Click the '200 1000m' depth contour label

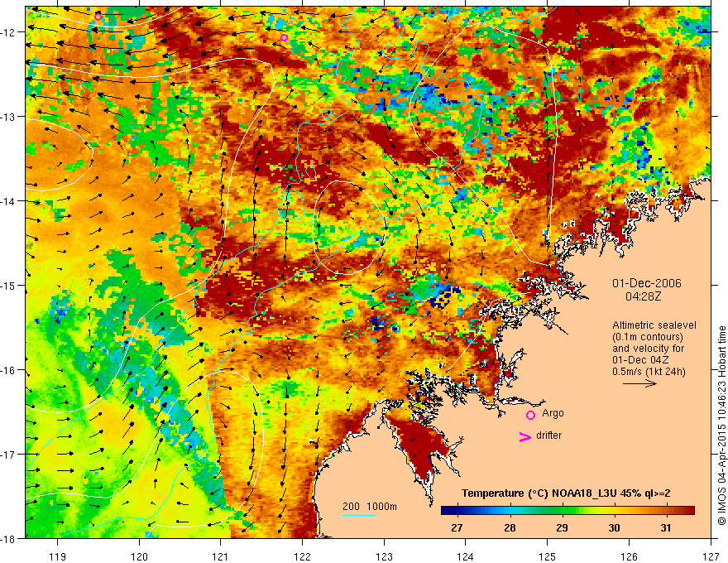pos(370,507)
